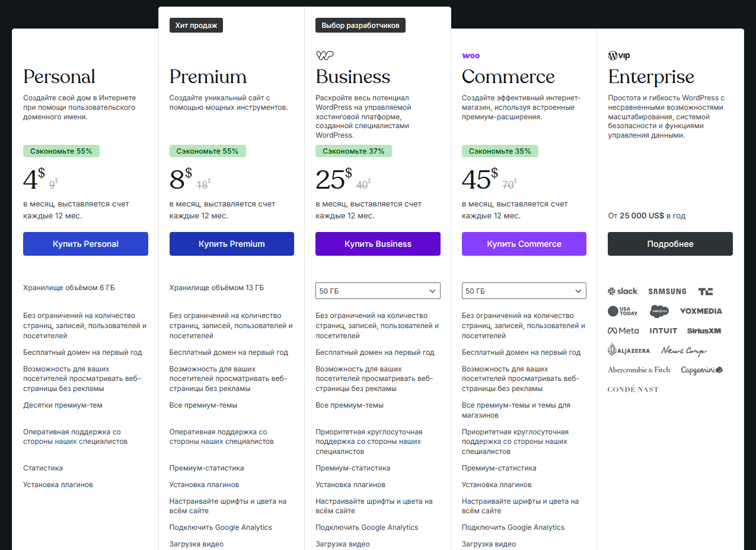This screenshot has width=756, height=550.
Task: Click the Woo logo above Commerce plan
Action: (471, 55)
